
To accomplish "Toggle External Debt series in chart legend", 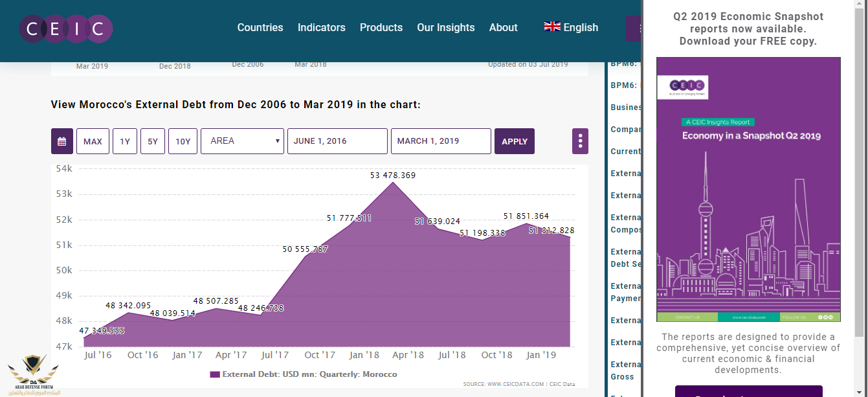I will click(x=303, y=374).
